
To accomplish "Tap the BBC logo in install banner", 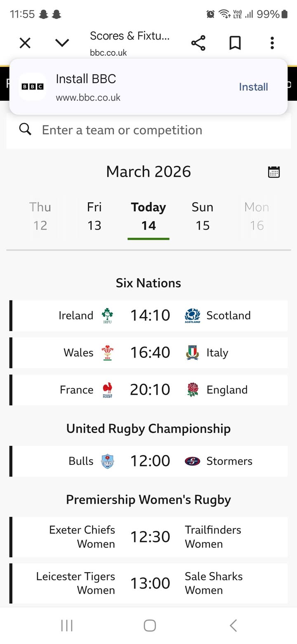I will coord(33,87).
